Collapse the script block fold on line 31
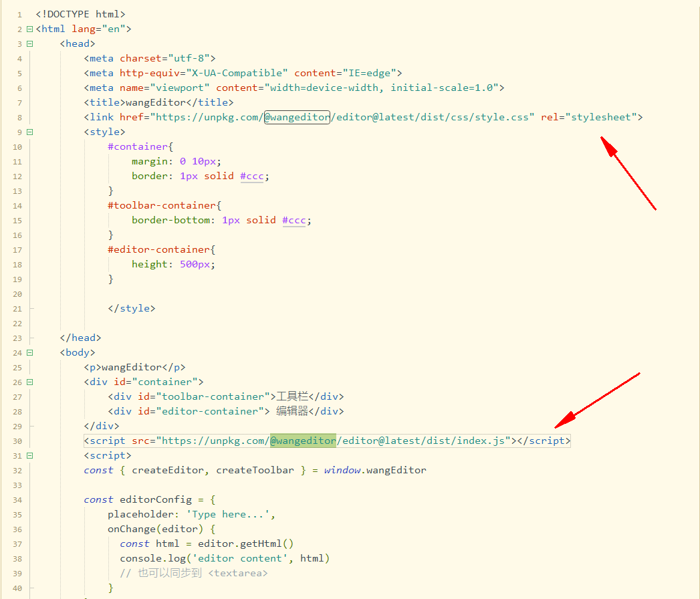The width and height of the screenshot is (700, 599). (30, 456)
